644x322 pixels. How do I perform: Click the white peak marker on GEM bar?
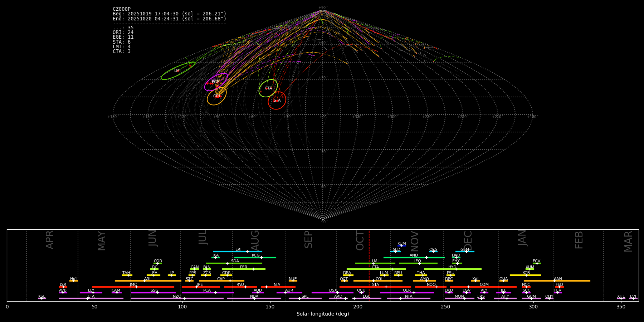(x=466, y=252)
